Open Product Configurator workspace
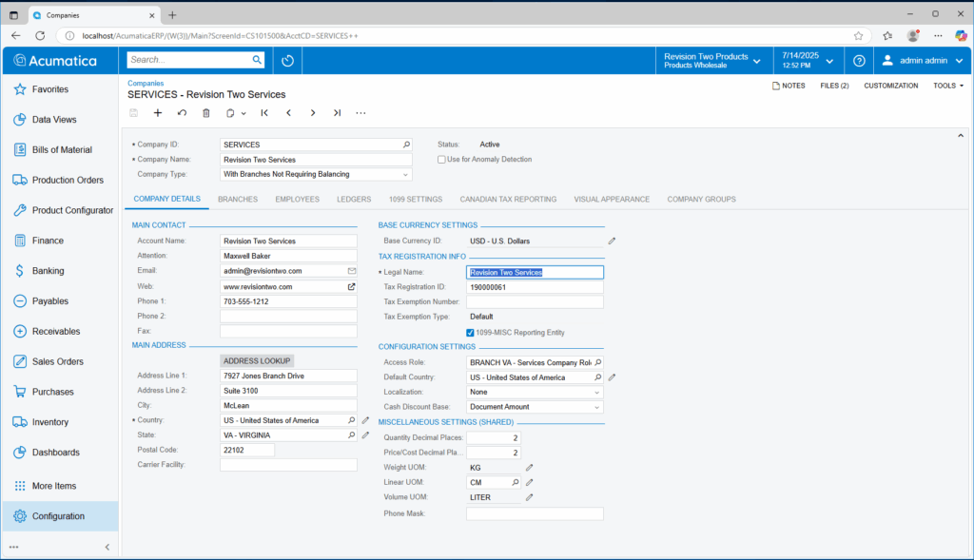Image resolution: width=974 pixels, height=560 pixels. coord(72,210)
